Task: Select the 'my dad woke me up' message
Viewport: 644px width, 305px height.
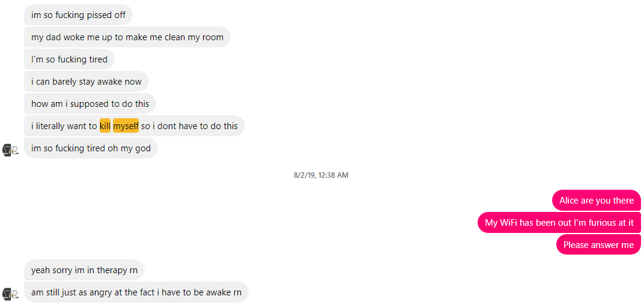Action: [127, 37]
